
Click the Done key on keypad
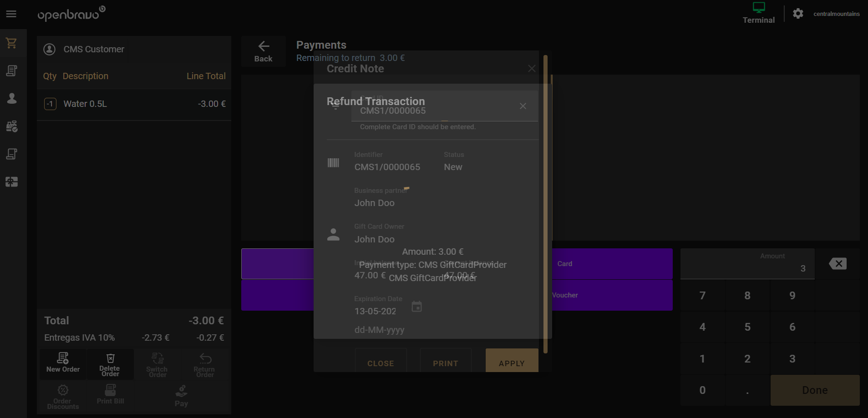point(815,390)
